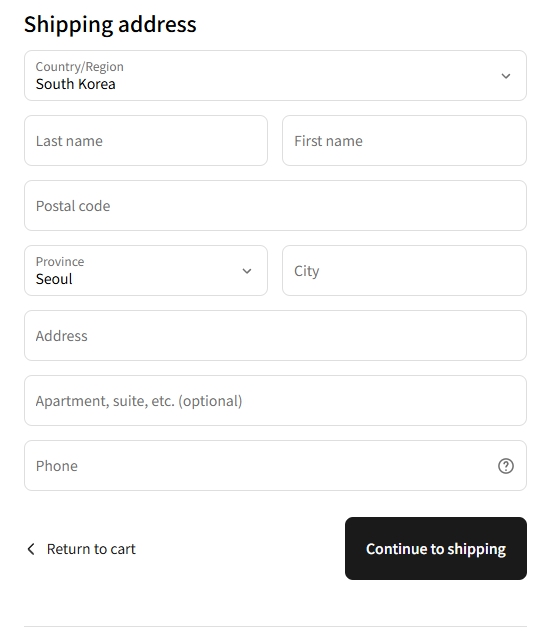Go back via Return to cart link
The image size is (558, 638).
[x=91, y=549]
